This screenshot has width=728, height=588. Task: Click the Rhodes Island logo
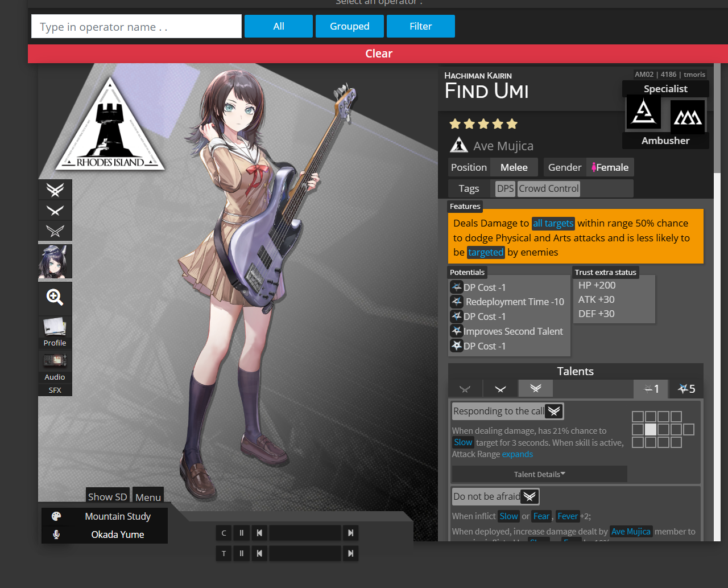(110, 125)
